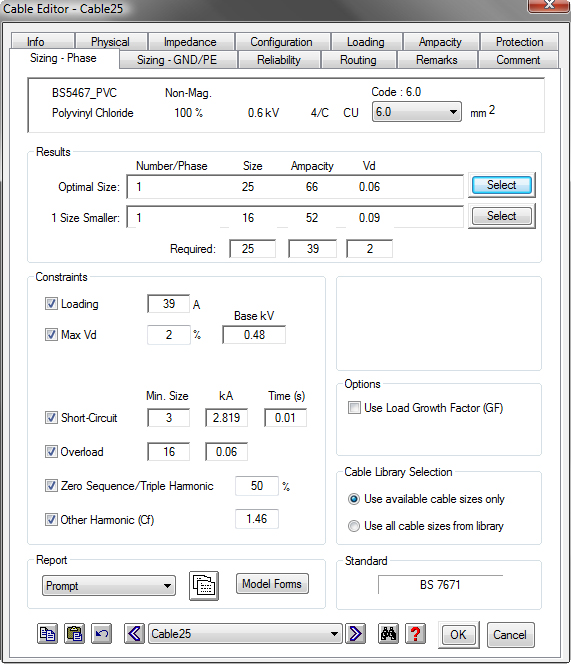This screenshot has width=571, height=664.
Task: Click the report manager icon
Action: [204, 586]
